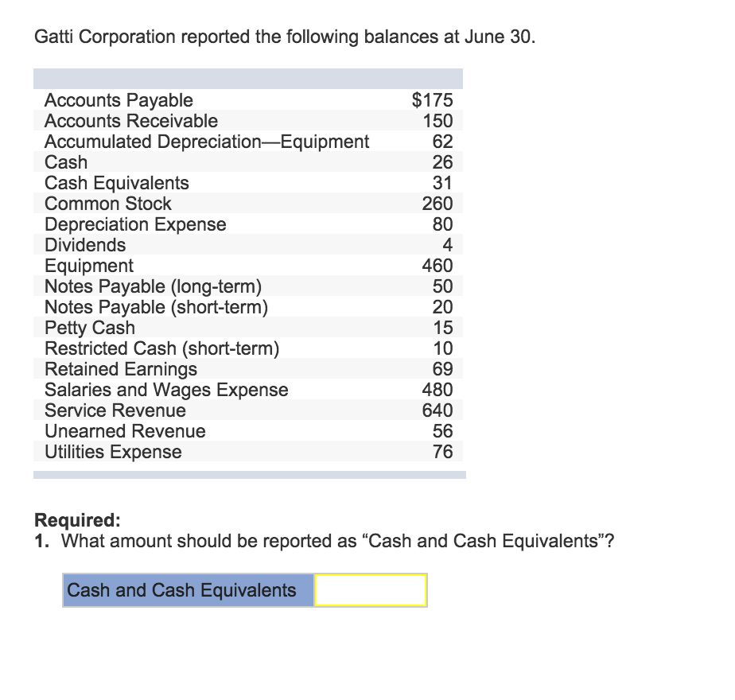Click the Utilities Expense row label
This screenshot has width=735, height=700.
[113, 452]
